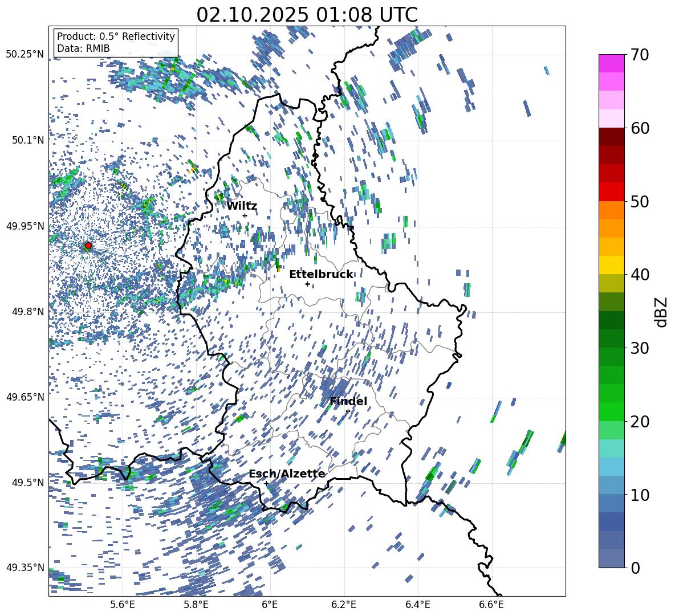Pick the bright green swatch just above 20 dBZ
This screenshot has height=616, width=675.
612,412
